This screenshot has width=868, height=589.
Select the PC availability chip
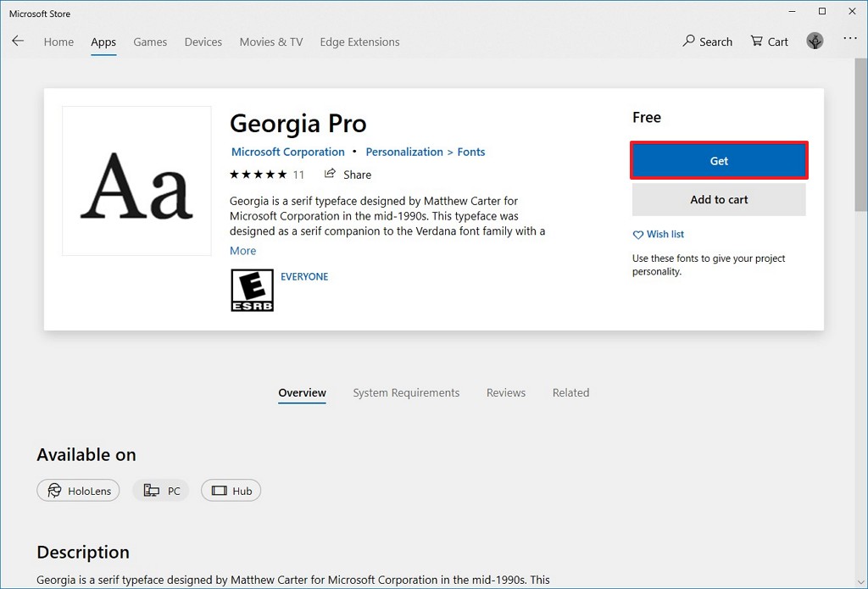[161, 491]
